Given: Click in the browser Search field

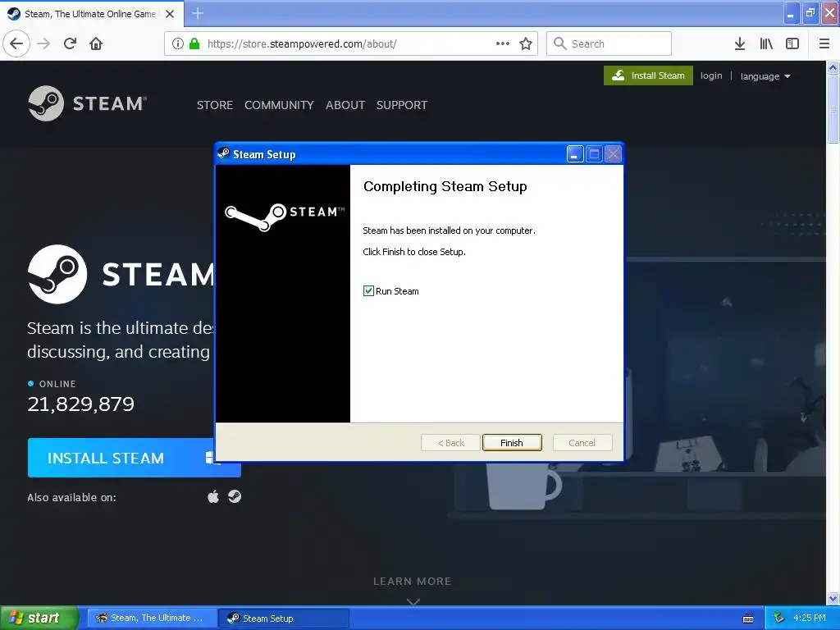Looking at the screenshot, I should 609,43.
